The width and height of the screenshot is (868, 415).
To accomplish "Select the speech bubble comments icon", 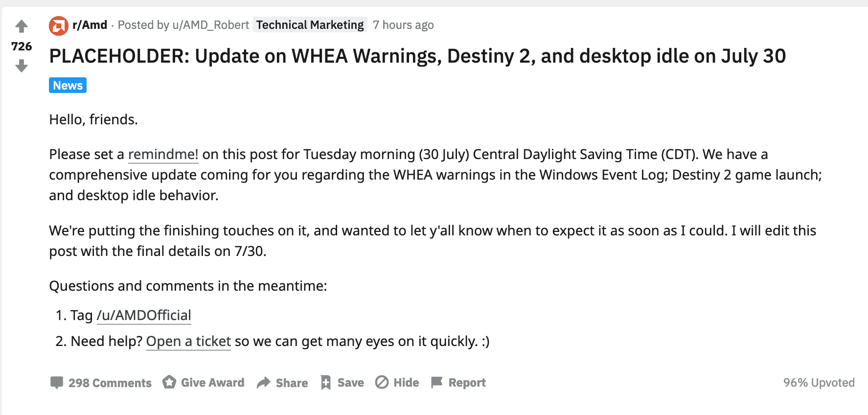I will pos(57,382).
